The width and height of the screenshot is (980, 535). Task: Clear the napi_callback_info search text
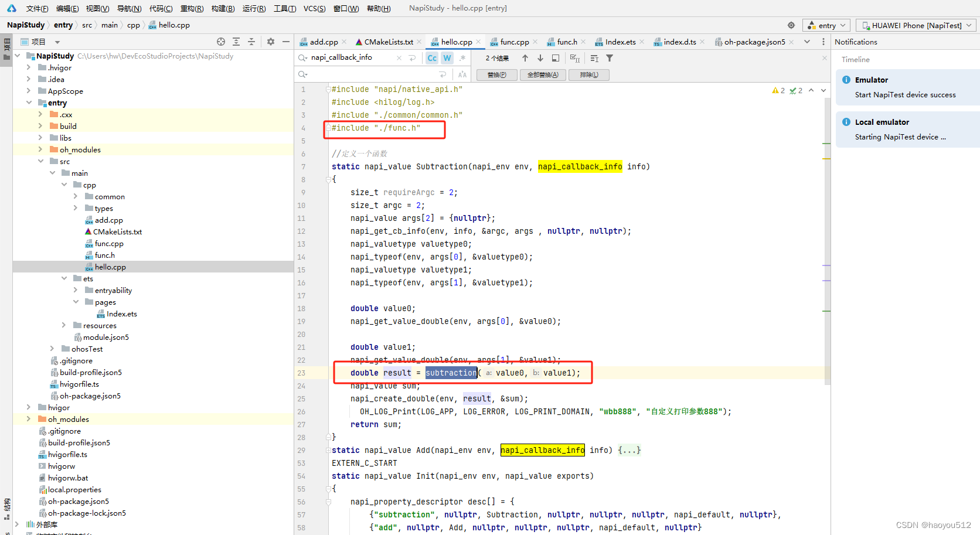coord(399,58)
